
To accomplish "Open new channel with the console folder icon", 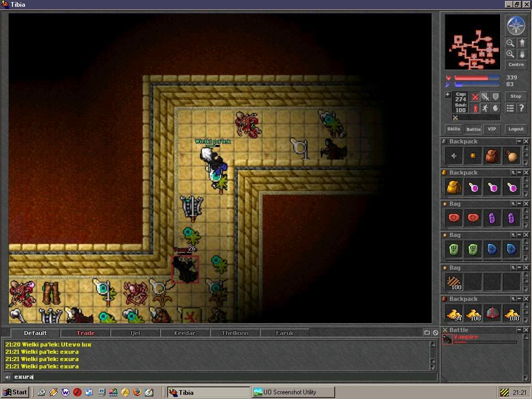I will click(x=427, y=333).
